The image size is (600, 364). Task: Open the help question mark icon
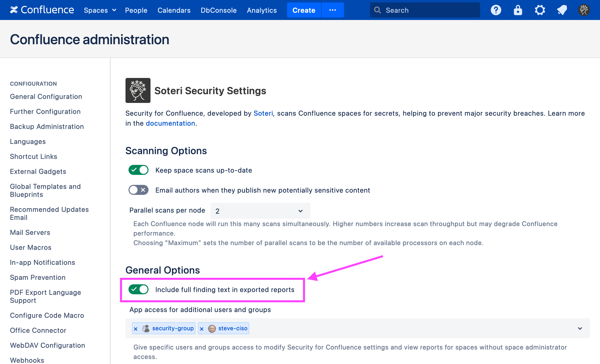coord(496,10)
